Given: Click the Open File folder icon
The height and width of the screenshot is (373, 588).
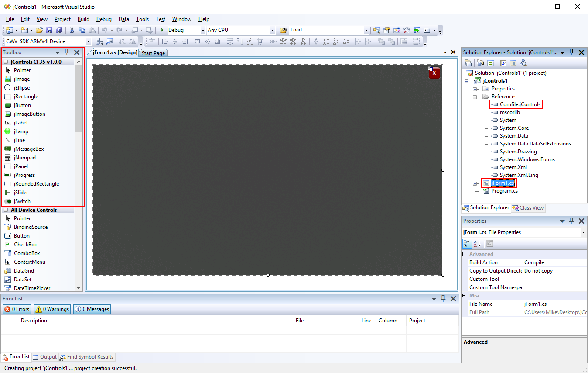Looking at the screenshot, I should click(x=39, y=30).
